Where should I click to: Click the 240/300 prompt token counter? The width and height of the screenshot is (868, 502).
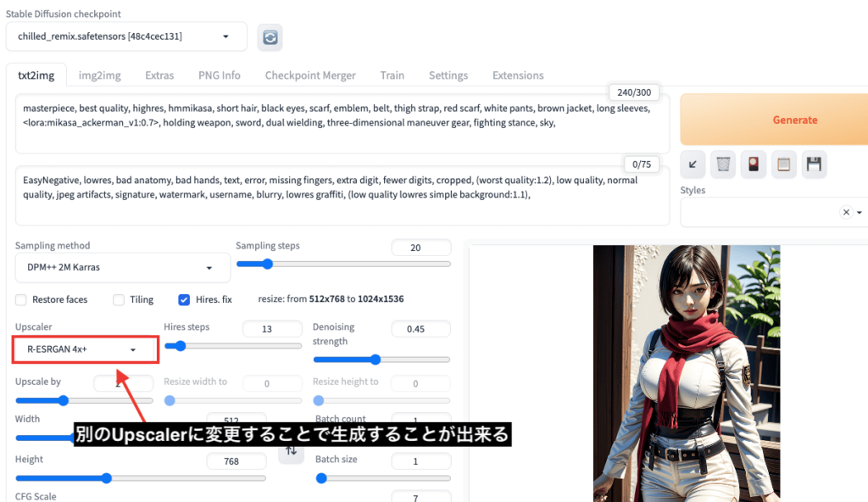634,92
